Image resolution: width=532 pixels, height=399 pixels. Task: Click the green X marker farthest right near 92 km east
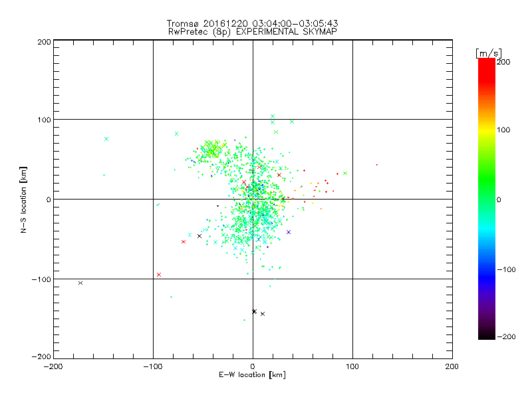345,174
